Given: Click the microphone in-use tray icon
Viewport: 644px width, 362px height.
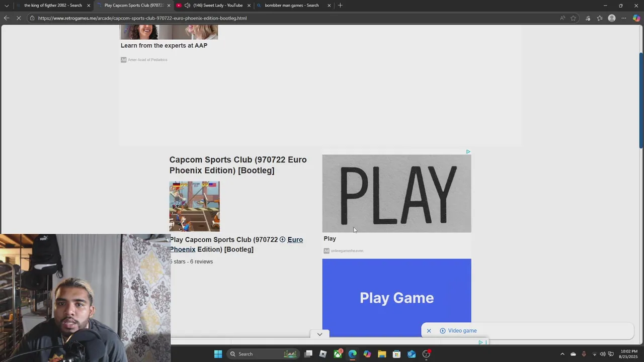Looking at the screenshot, I should [x=584, y=354].
